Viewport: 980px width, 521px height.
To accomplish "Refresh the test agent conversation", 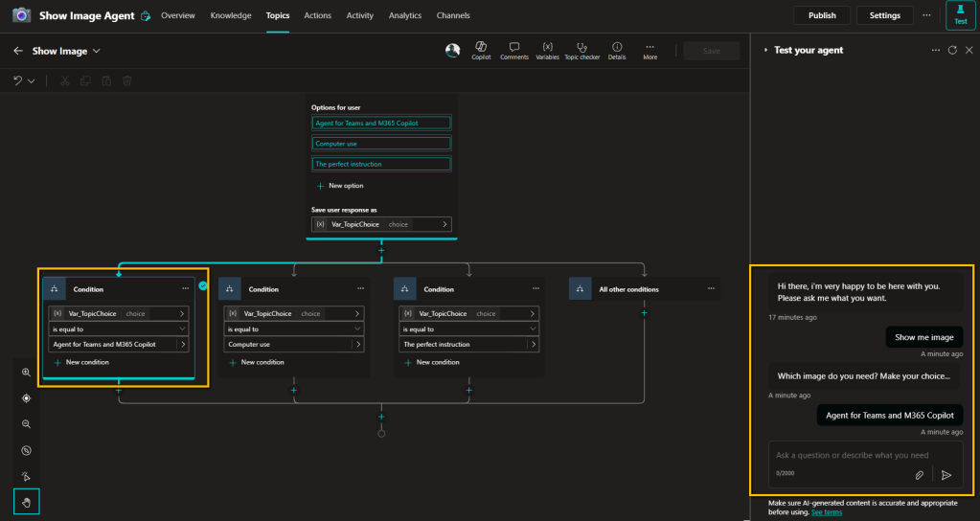I will [x=952, y=51].
